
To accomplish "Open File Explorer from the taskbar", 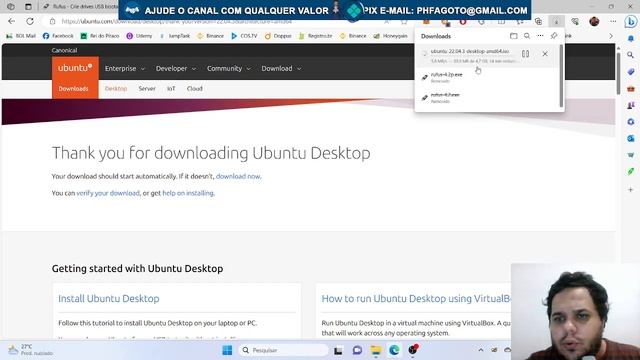I will (x=376, y=350).
